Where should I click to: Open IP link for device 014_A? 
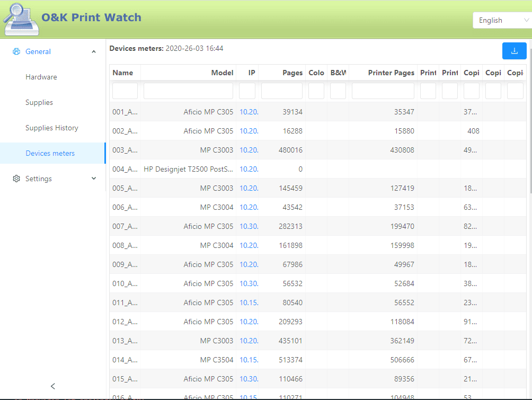(249, 360)
